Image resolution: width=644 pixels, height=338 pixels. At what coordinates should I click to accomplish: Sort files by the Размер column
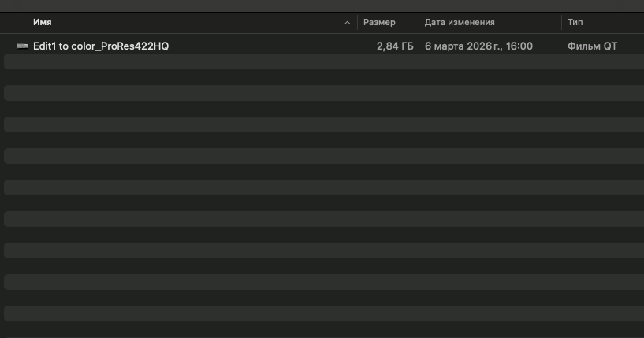pyautogui.click(x=379, y=23)
